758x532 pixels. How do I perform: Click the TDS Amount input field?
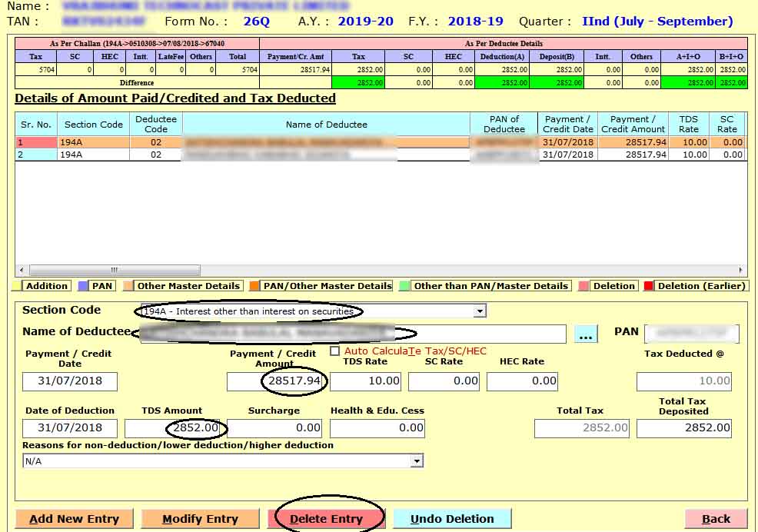[175, 427]
